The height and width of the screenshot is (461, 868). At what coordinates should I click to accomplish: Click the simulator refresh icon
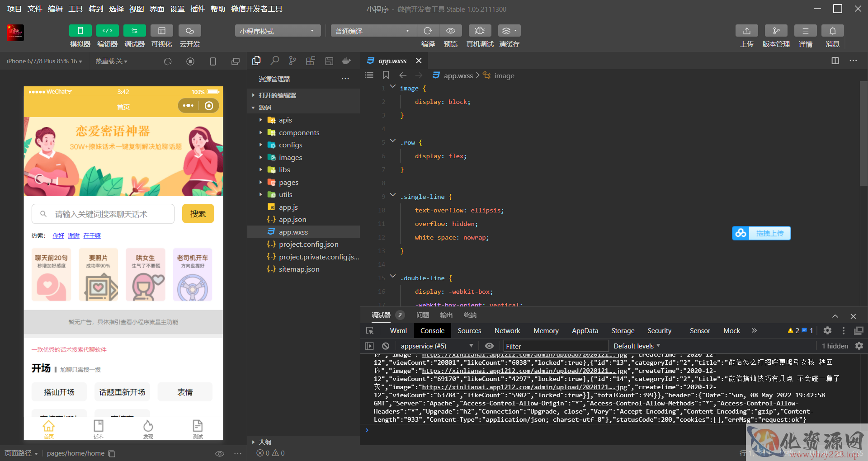(x=168, y=61)
